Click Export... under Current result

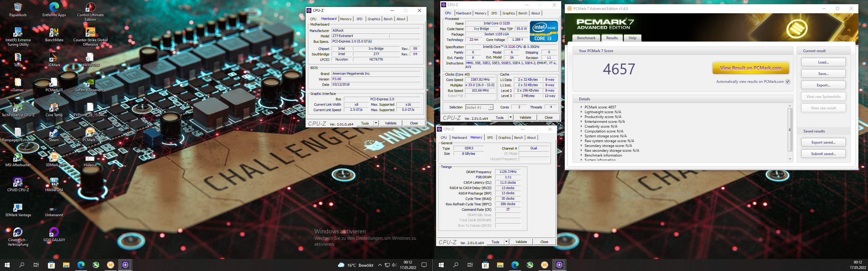[823, 85]
